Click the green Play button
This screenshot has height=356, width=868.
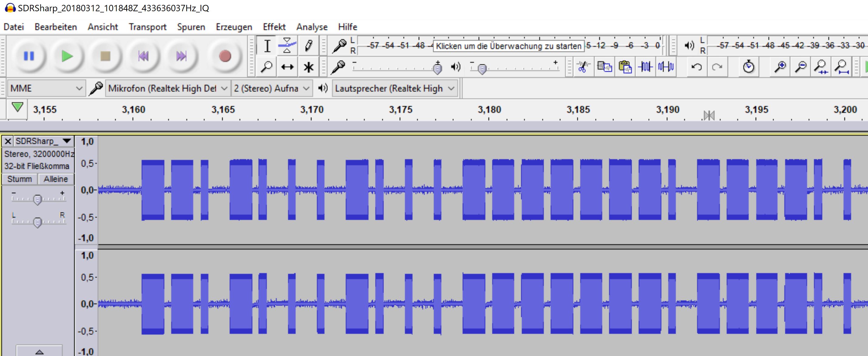[x=67, y=56]
